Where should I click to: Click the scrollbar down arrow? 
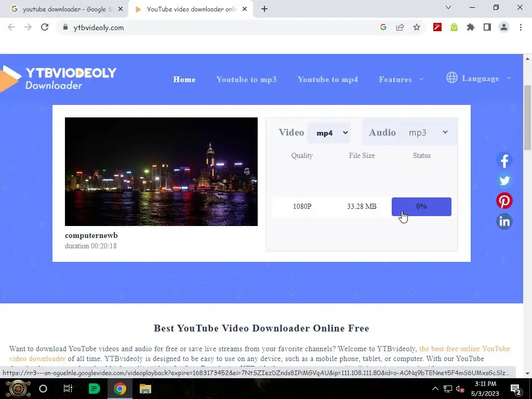point(527,374)
